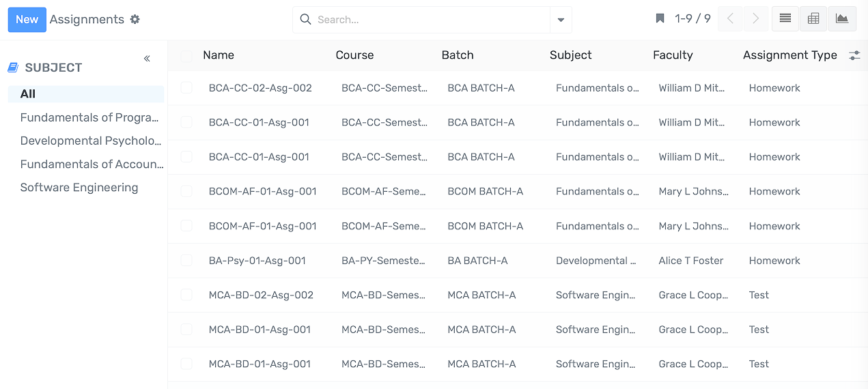Click BA BATCH-A batch cell

[x=477, y=261]
